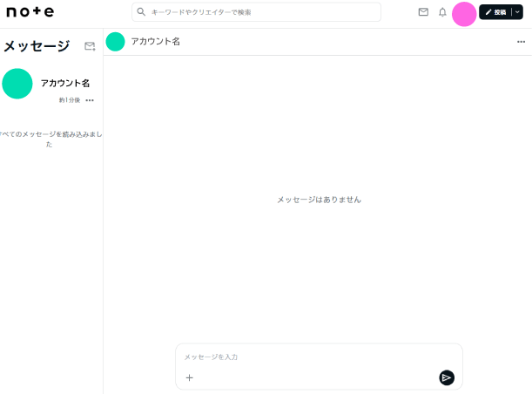Image resolution: width=532 pixels, height=394 pixels.
Task: Open chat header three-dot options menu
Action: (521, 42)
